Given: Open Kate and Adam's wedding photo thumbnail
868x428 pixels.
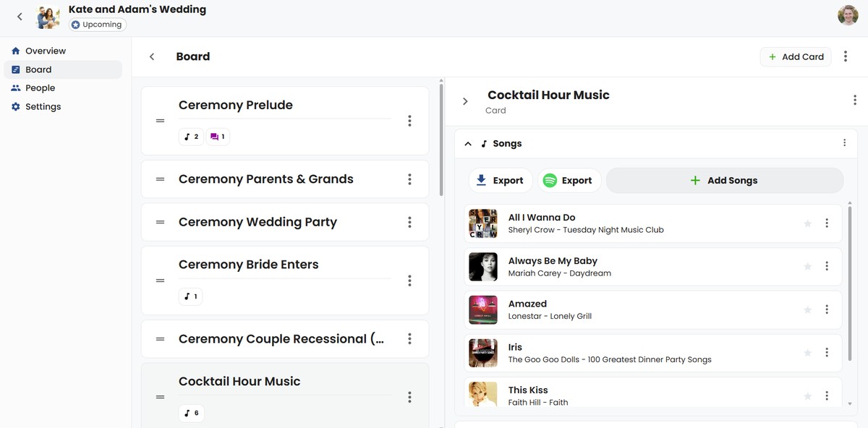Looking at the screenshot, I should pyautogui.click(x=48, y=17).
